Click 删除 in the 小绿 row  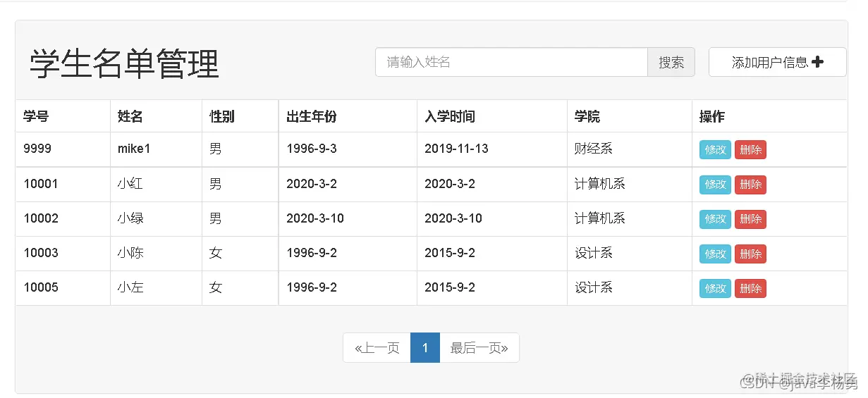click(x=751, y=219)
